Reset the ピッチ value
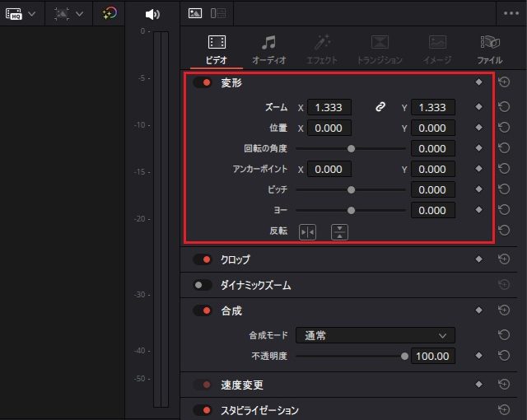The image size is (527, 420). (x=504, y=189)
